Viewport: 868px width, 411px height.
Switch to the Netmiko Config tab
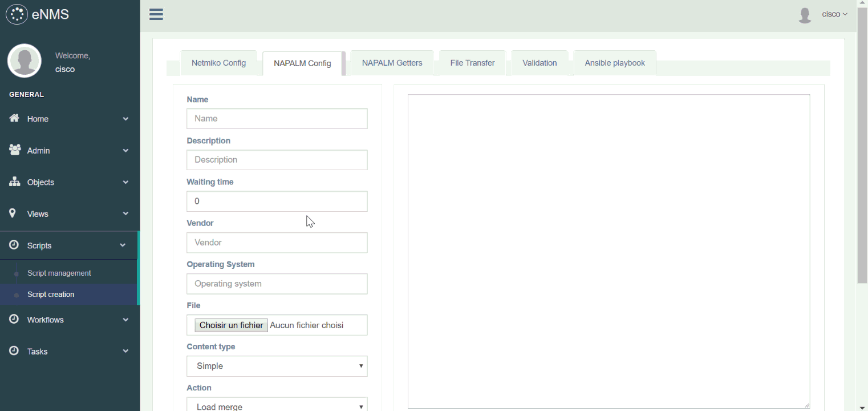coord(218,63)
